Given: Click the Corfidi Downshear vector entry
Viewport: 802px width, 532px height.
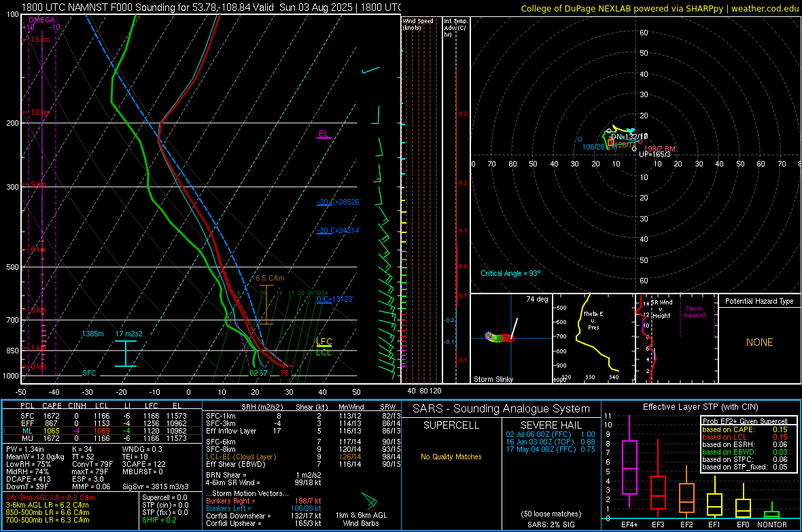Looking at the screenshot, I should (x=264, y=516).
